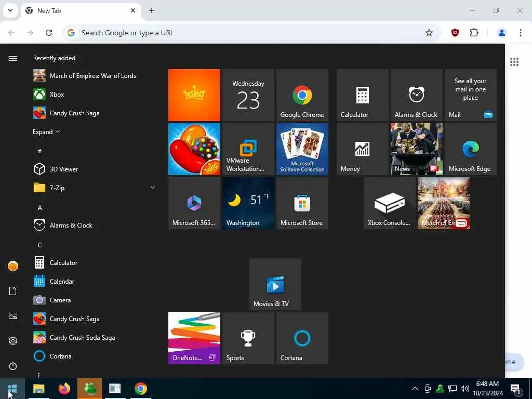Open the Calculator tile
The width and height of the screenshot is (532, 399).
362,95
